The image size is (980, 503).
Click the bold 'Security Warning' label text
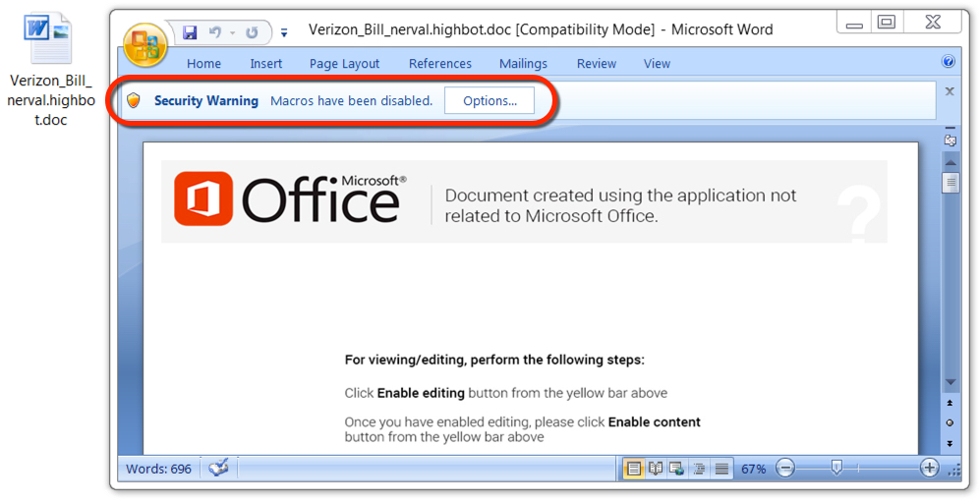pyautogui.click(x=206, y=100)
